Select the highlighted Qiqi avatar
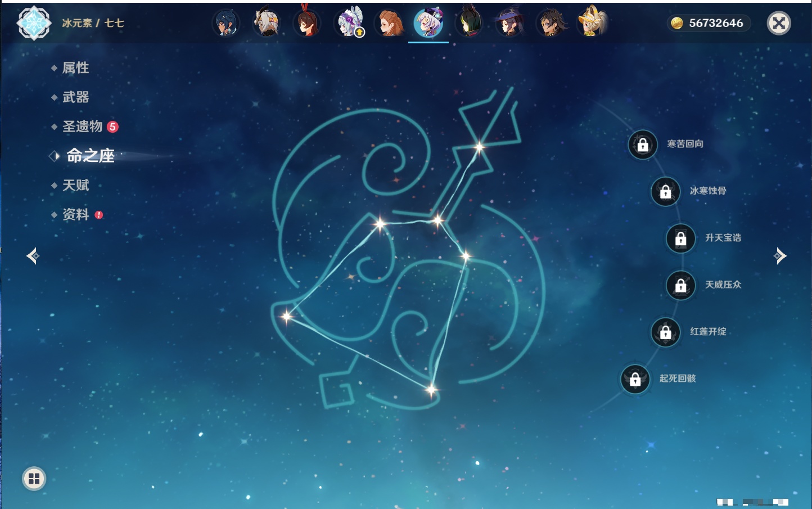The width and height of the screenshot is (812, 509). point(428,23)
